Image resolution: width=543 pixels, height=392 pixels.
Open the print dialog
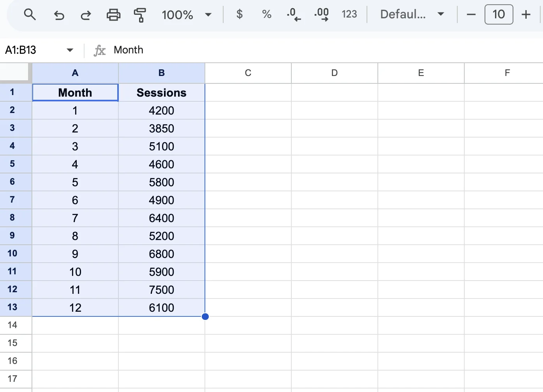click(113, 14)
